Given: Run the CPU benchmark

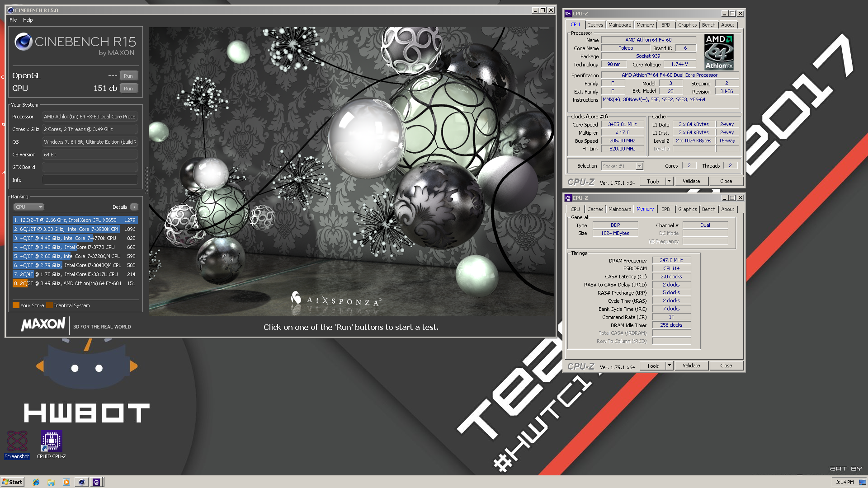Looking at the screenshot, I should click(128, 89).
